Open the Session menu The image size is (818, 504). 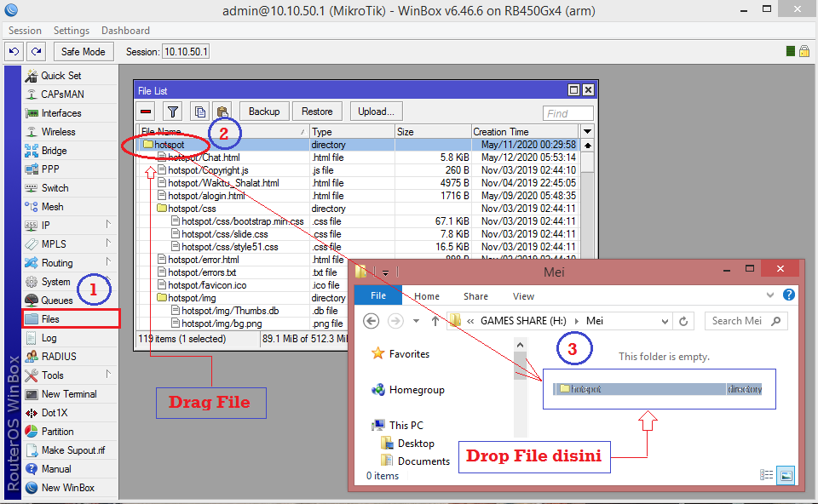point(25,31)
